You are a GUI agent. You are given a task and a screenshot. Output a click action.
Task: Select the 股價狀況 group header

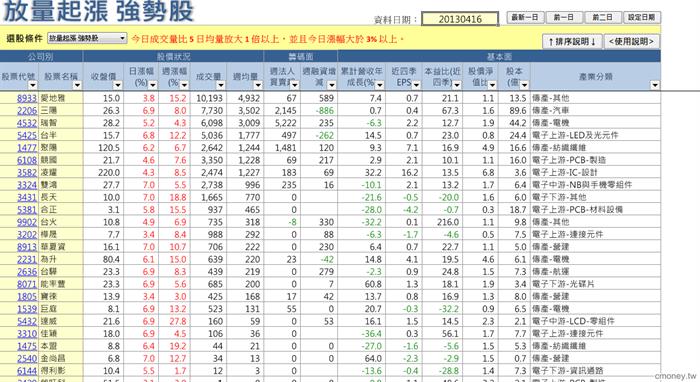[x=173, y=56]
